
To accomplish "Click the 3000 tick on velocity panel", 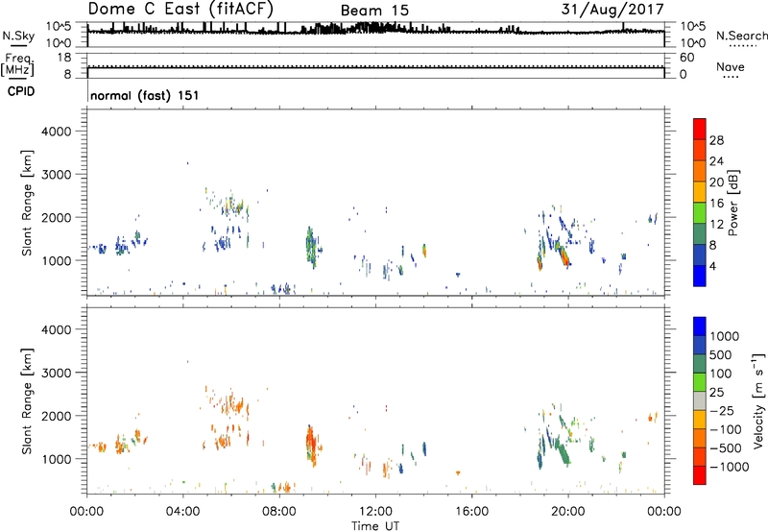I will point(57,373).
